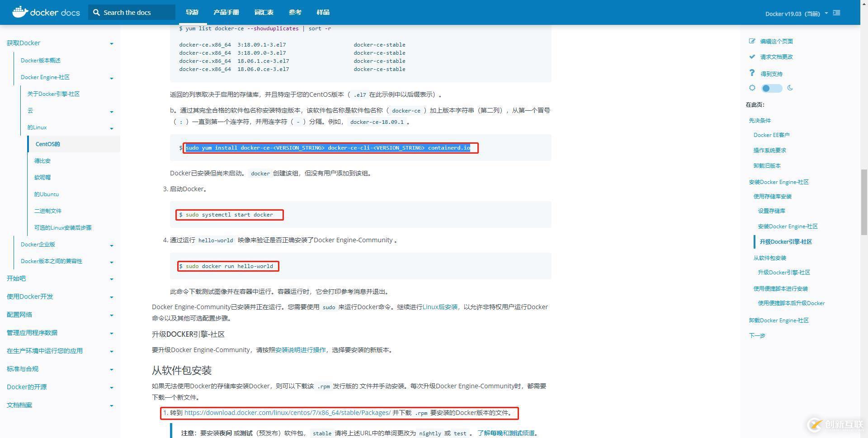
Task: Jump to 从软件包安装 in page contents
Action: [x=770, y=258]
